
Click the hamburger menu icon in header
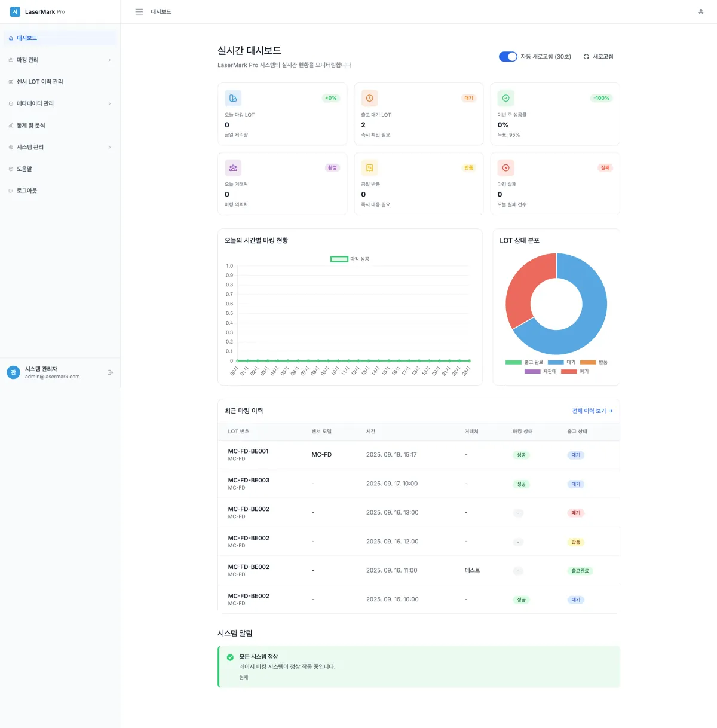click(139, 12)
